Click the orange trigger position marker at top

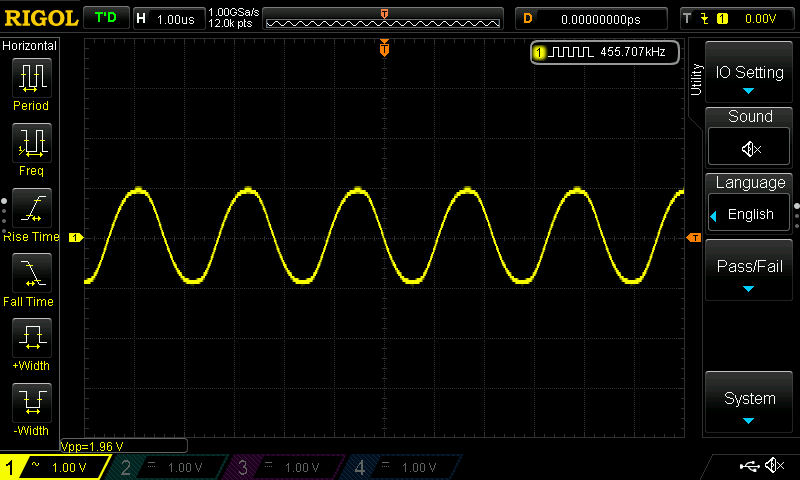click(385, 48)
